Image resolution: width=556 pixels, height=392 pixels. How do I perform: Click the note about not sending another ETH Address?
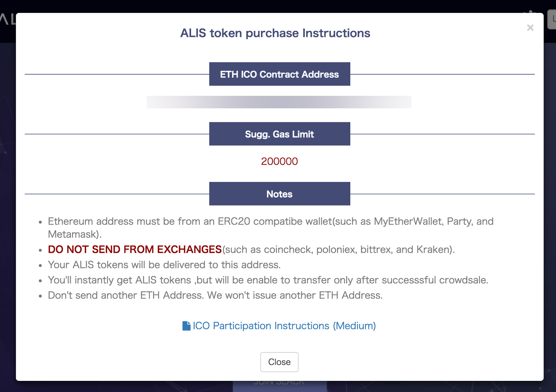click(215, 295)
